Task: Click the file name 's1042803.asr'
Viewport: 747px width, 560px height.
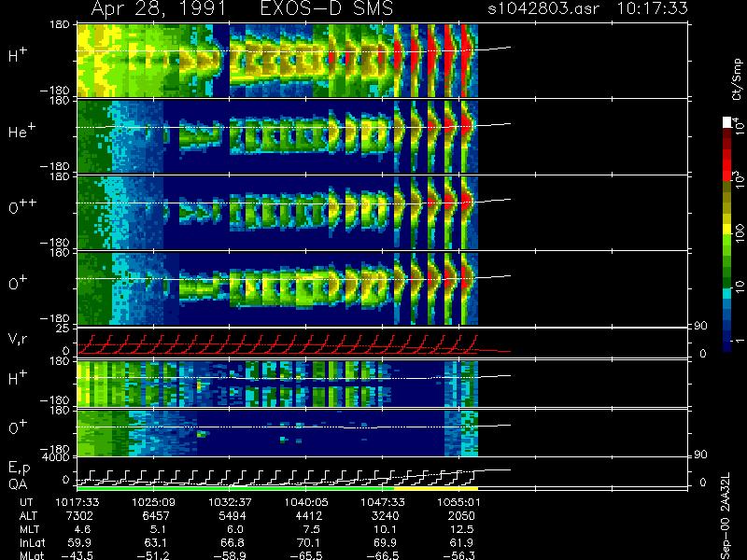Action: [543, 8]
